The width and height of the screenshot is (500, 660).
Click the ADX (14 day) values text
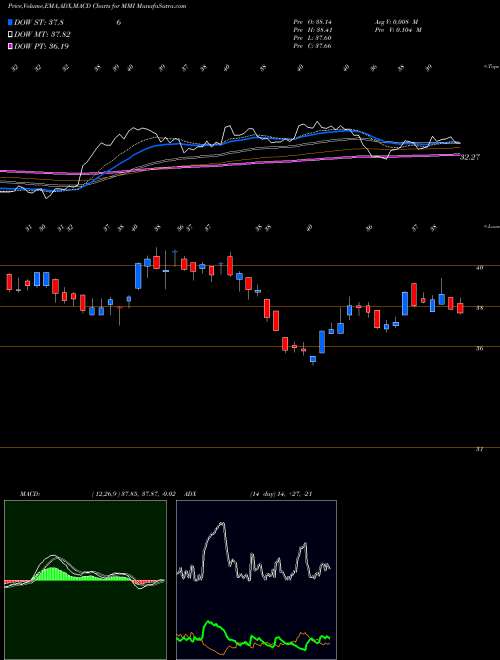tap(280, 494)
